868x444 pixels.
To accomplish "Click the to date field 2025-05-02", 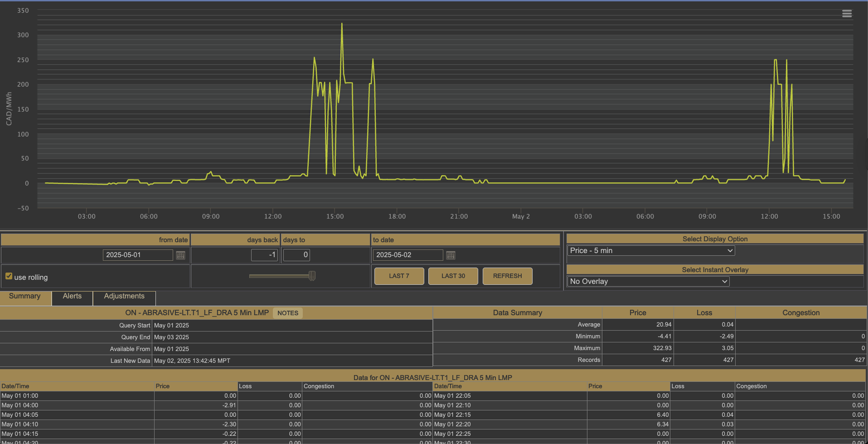I will 408,255.
